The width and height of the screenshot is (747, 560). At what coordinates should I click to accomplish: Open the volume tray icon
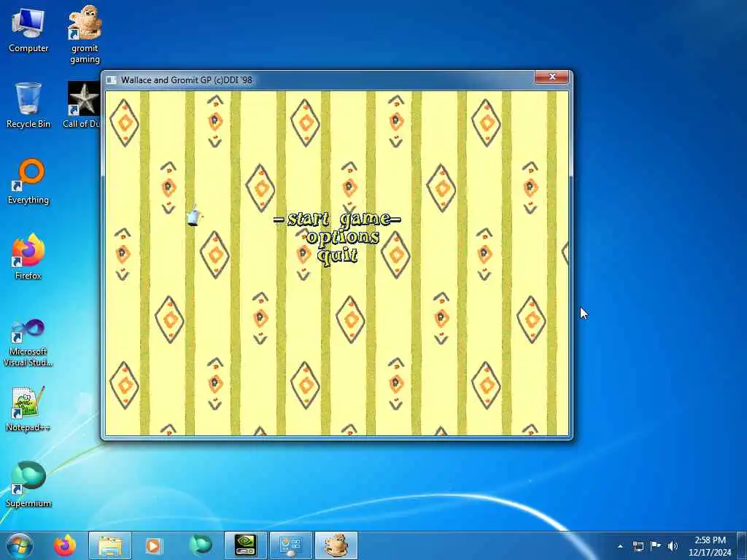[x=673, y=546]
